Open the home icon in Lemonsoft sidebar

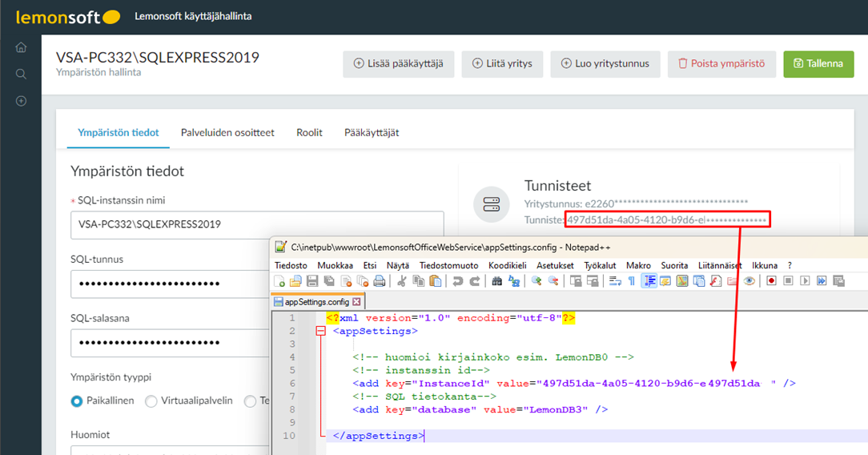(21, 47)
